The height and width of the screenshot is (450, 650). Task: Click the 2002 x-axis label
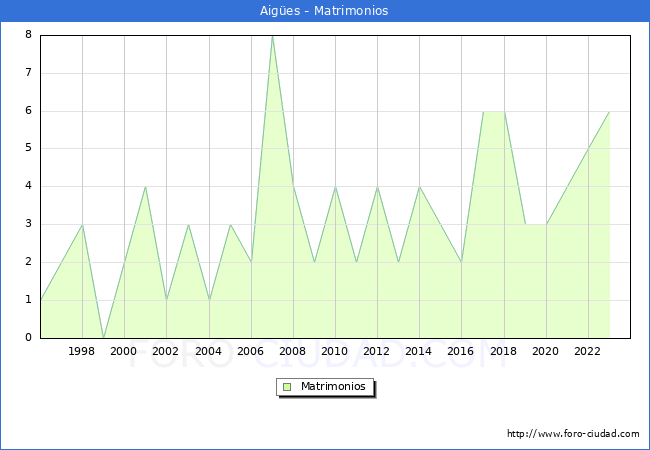click(x=166, y=351)
